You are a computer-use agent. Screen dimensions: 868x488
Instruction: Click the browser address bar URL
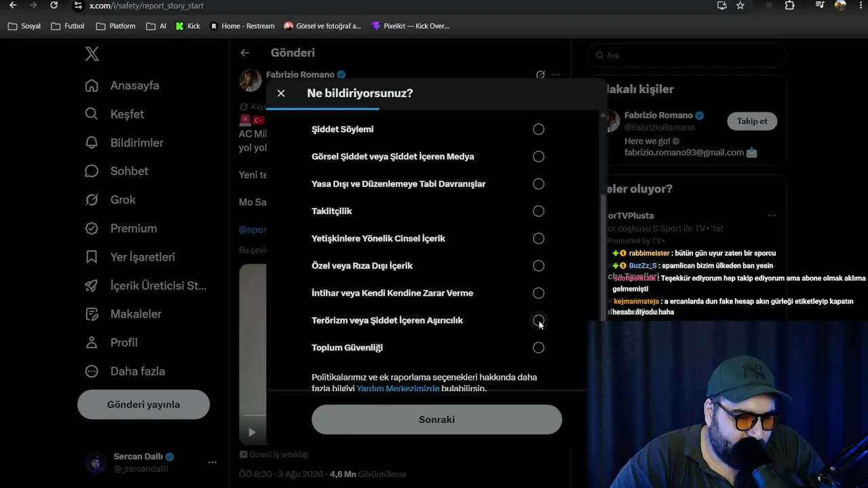pos(146,5)
